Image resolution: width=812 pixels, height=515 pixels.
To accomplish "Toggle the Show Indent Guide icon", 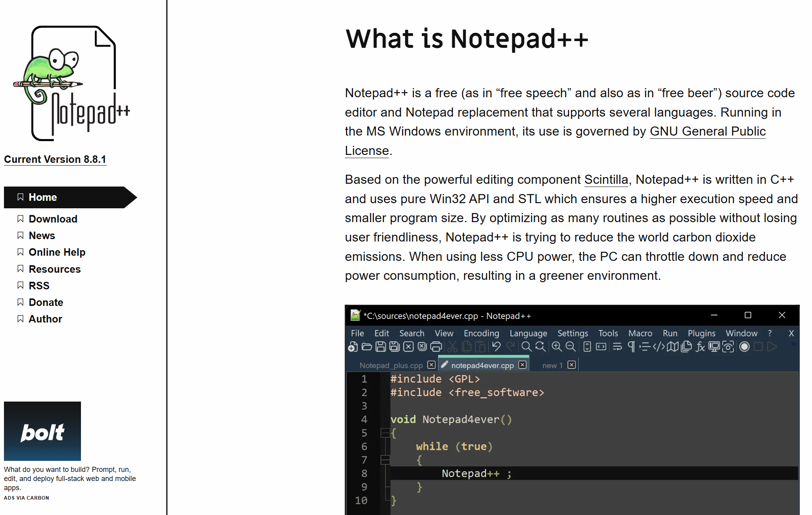I will 645,347.
